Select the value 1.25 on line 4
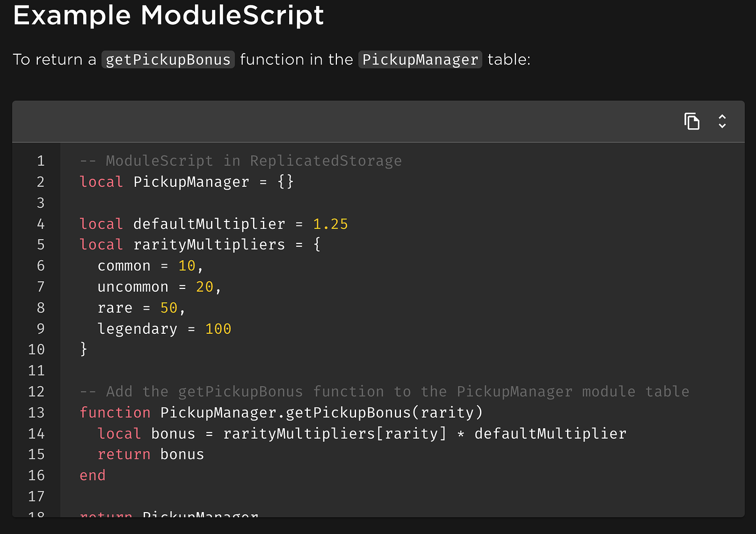The height and width of the screenshot is (534, 756). [x=330, y=224]
